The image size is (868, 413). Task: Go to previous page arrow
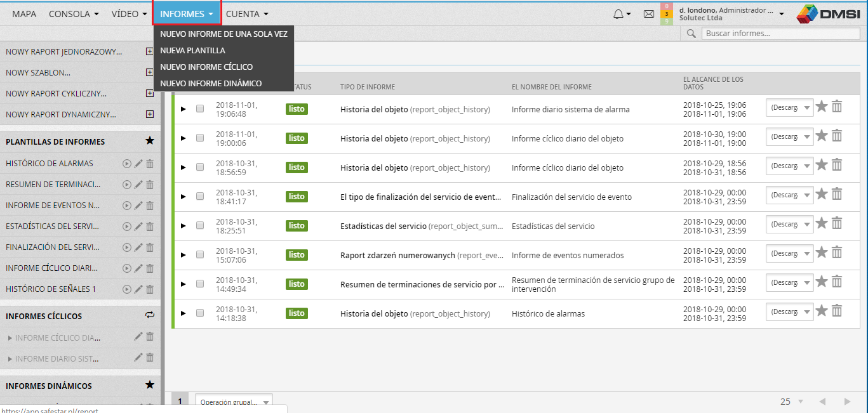(822, 402)
